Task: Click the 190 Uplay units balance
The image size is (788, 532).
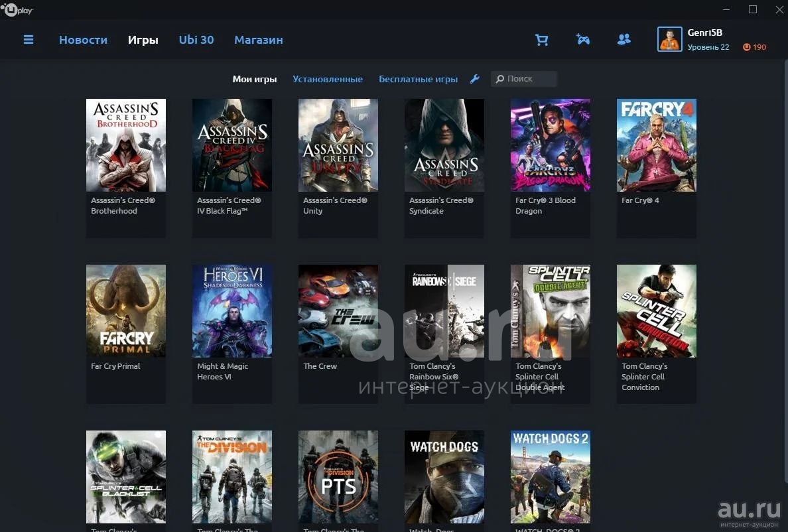Action: [754, 47]
